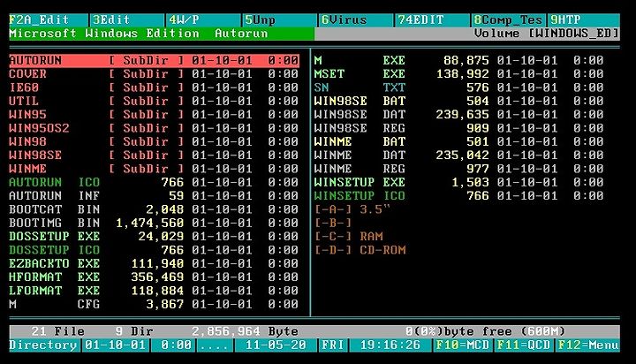Click the 2,856,964 Byte total
The width and height of the screenshot is (636, 364).
pos(245,331)
